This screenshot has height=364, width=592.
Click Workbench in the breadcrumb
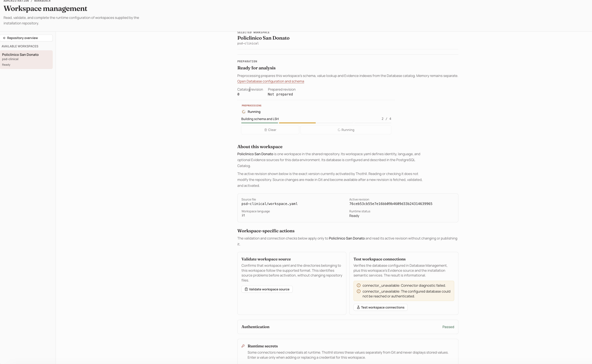[42, 1]
